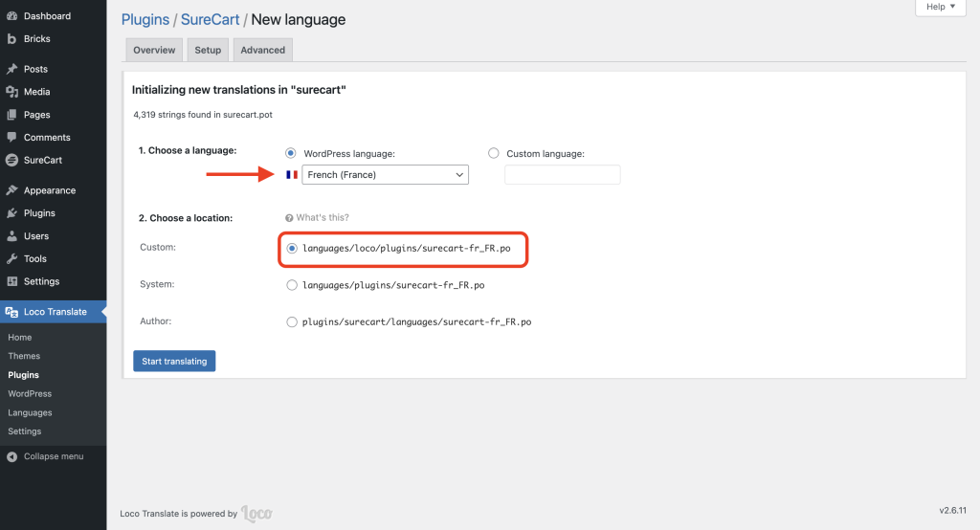Select WordPress language radio button
The height and width of the screenshot is (530, 980).
point(291,153)
